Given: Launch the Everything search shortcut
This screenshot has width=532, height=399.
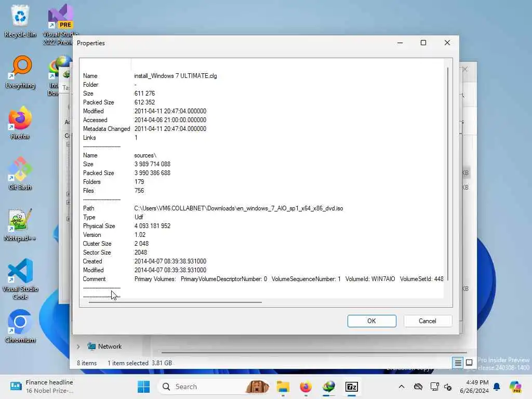Looking at the screenshot, I should (20, 72).
